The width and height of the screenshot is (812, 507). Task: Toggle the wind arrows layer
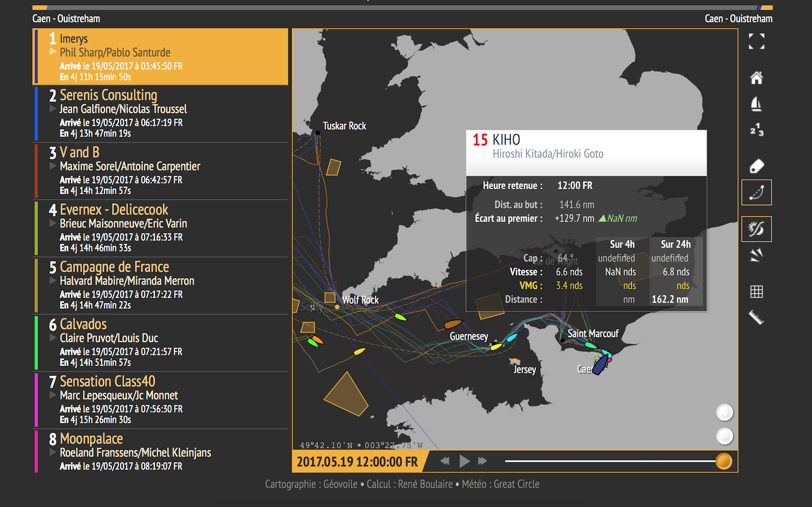(756, 255)
